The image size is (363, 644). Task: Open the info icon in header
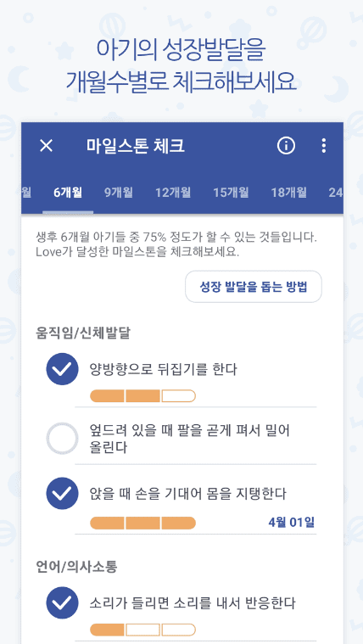coord(286,145)
